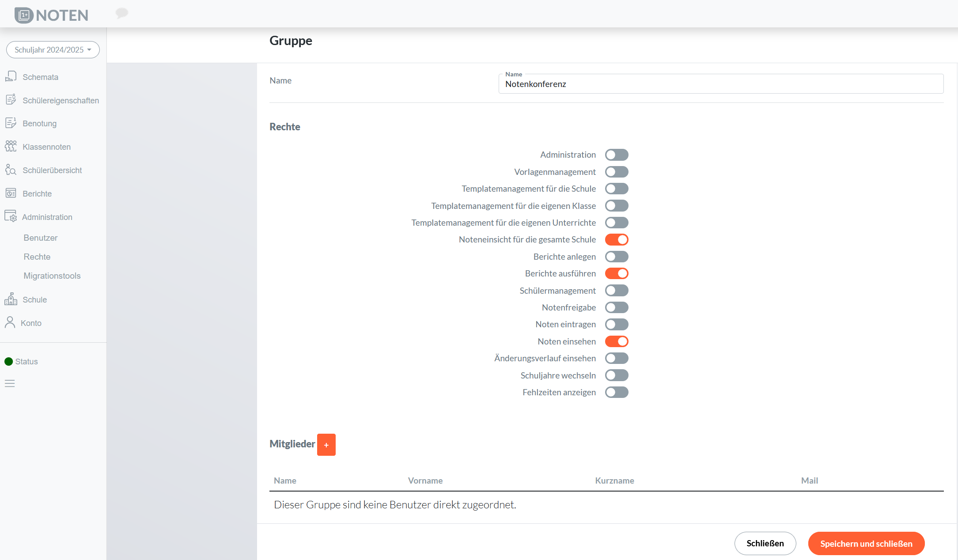Go to the Migrationstools submenu item

(x=52, y=276)
